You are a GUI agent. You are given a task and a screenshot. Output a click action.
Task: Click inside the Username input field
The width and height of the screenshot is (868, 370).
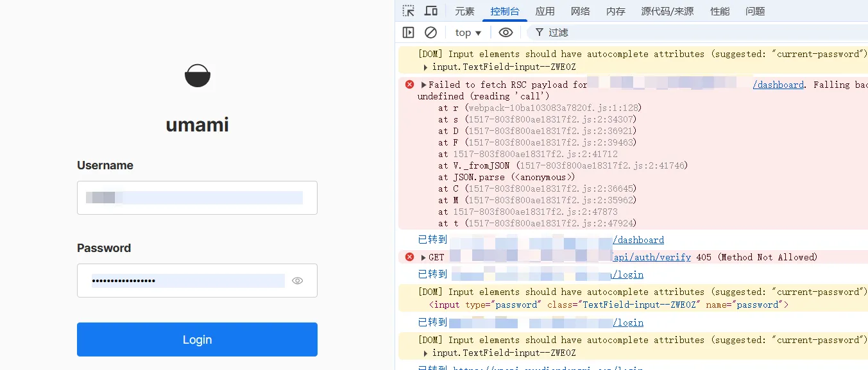pyautogui.click(x=197, y=199)
